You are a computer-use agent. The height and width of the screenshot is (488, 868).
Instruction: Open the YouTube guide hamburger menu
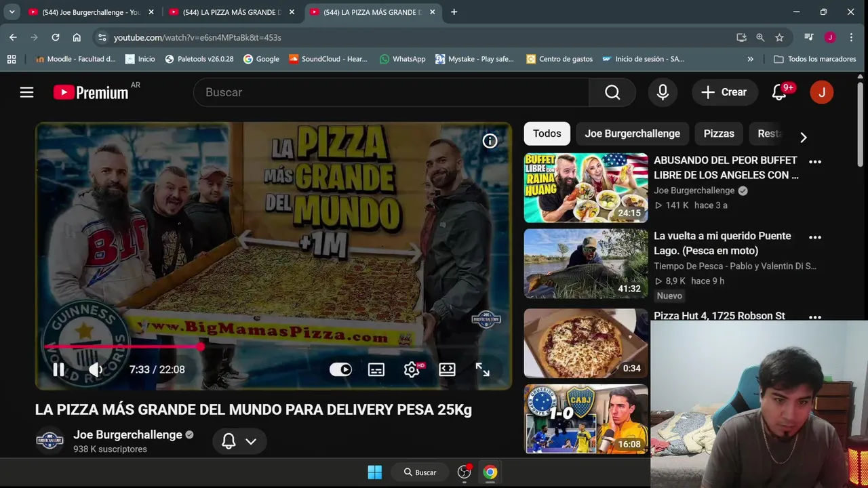coord(26,92)
